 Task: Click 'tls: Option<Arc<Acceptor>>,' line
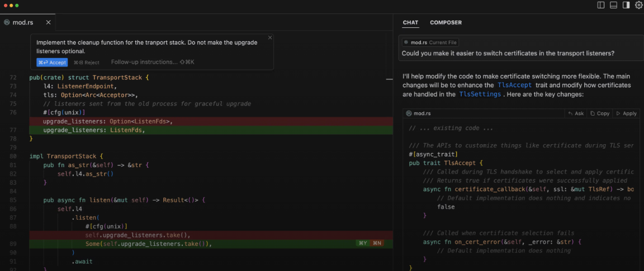(x=91, y=94)
